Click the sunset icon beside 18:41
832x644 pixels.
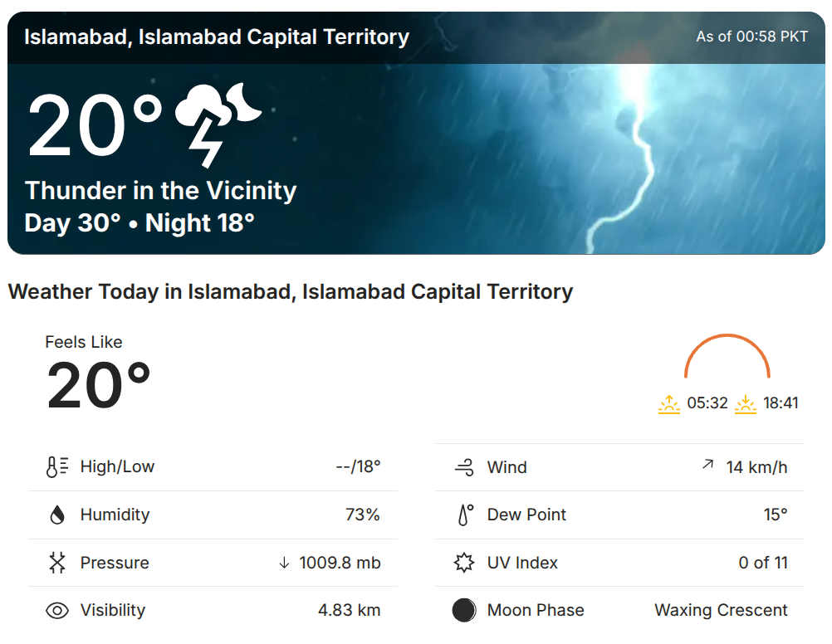click(x=746, y=404)
